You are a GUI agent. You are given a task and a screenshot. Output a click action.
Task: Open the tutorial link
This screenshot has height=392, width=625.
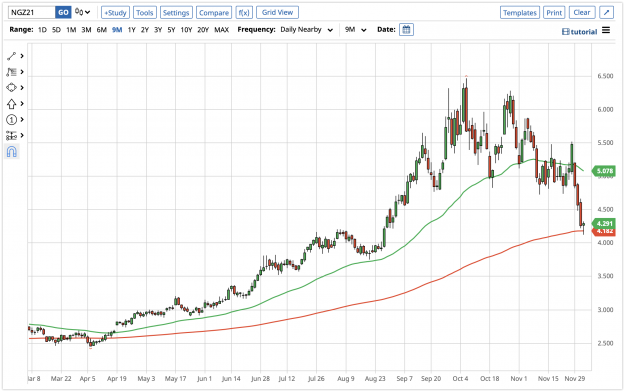pos(580,32)
